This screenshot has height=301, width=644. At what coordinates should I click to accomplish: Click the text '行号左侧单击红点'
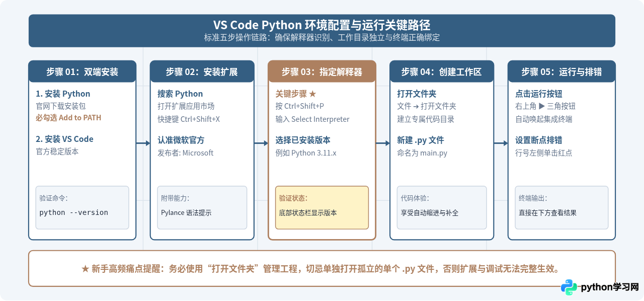click(544, 153)
